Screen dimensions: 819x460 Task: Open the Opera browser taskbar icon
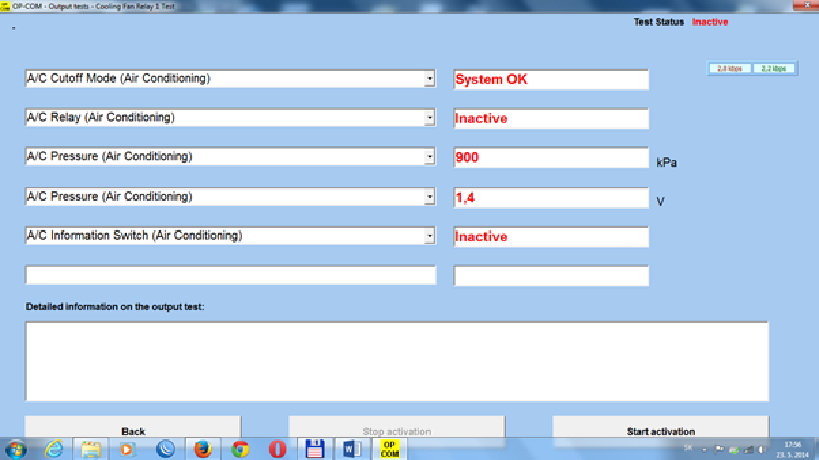(276, 449)
